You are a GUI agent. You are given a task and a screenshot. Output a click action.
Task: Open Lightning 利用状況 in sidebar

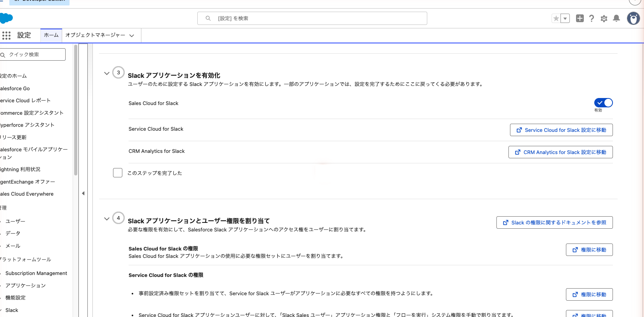(x=20, y=169)
